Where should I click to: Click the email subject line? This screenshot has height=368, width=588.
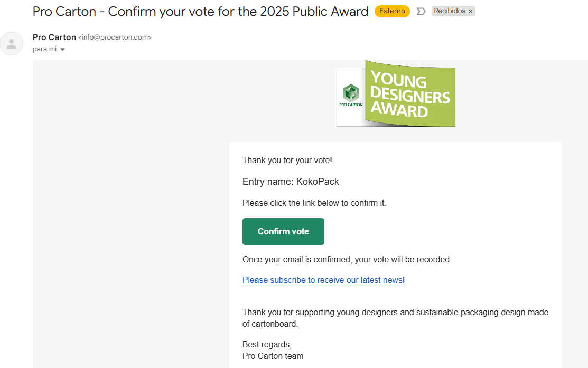[x=200, y=11]
